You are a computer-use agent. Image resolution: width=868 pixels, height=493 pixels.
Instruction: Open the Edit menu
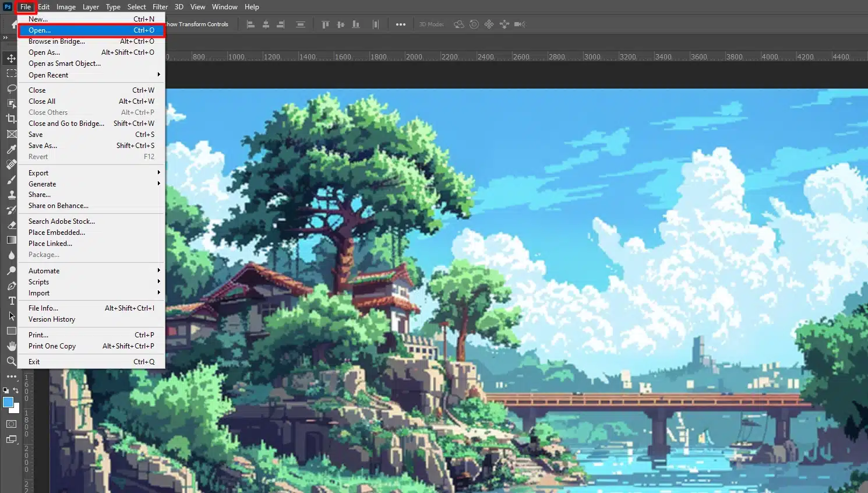click(x=44, y=7)
